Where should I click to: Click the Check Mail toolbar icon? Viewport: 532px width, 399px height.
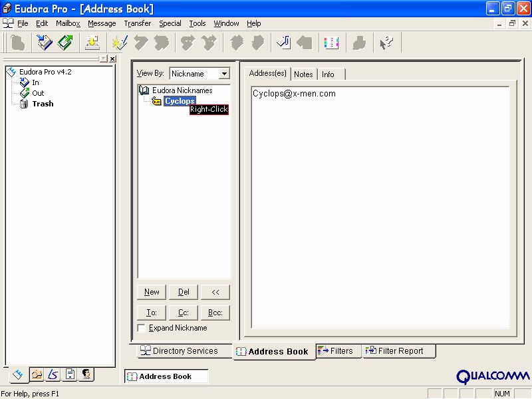point(92,43)
